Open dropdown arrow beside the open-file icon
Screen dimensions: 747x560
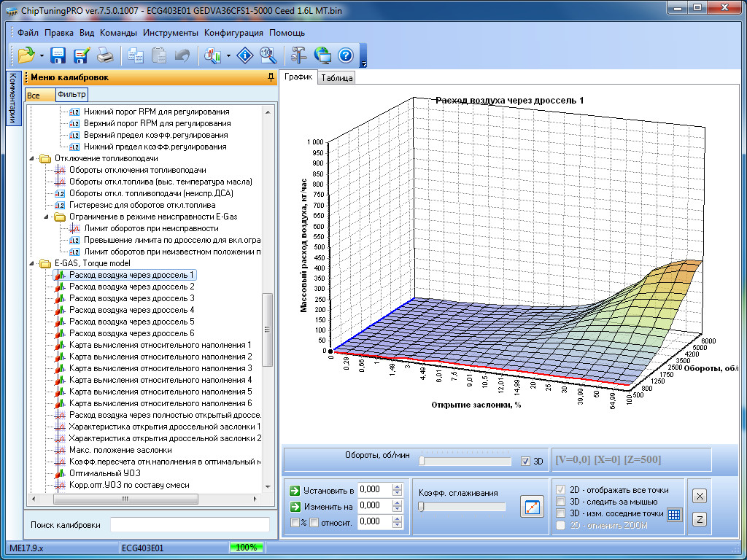coord(42,55)
